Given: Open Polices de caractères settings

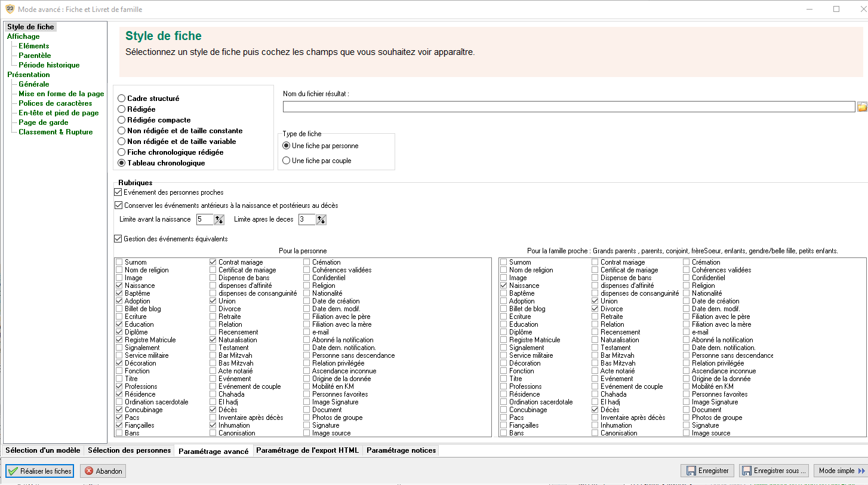Looking at the screenshot, I should [x=56, y=103].
